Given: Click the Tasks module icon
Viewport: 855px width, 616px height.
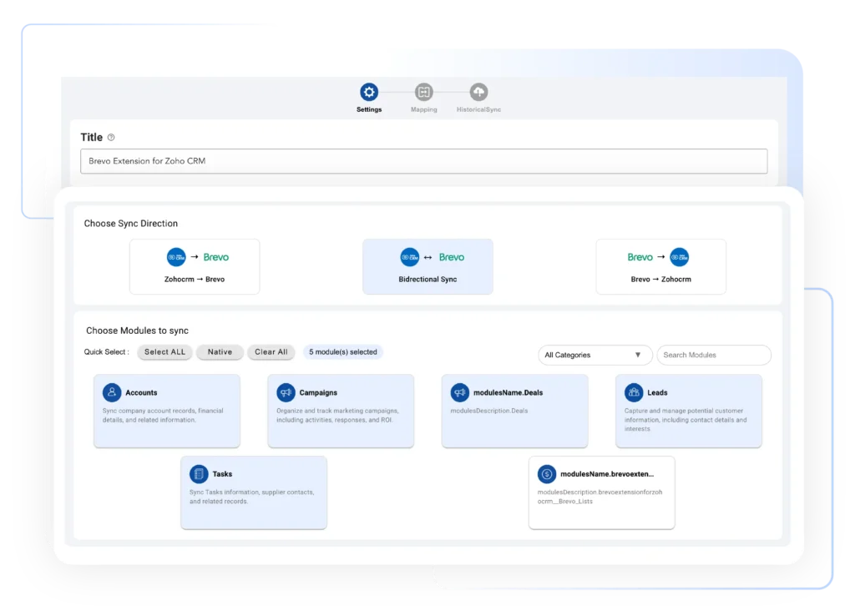Looking at the screenshot, I should pyautogui.click(x=197, y=473).
